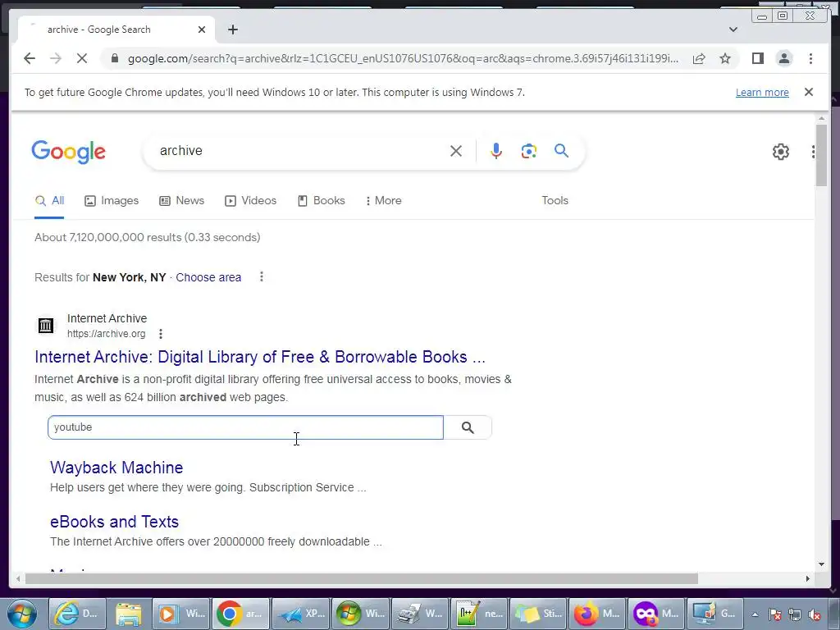Switch to Notepad++ in taskbar
The width and height of the screenshot is (840, 630).
(x=479, y=614)
